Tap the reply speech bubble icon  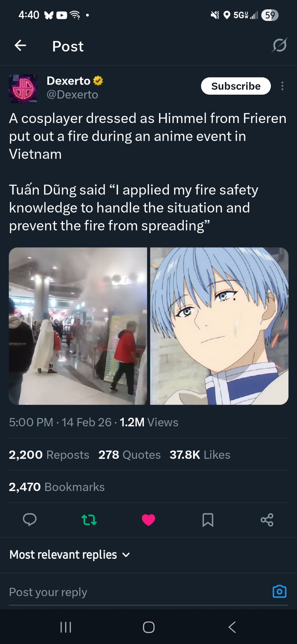click(30, 519)
